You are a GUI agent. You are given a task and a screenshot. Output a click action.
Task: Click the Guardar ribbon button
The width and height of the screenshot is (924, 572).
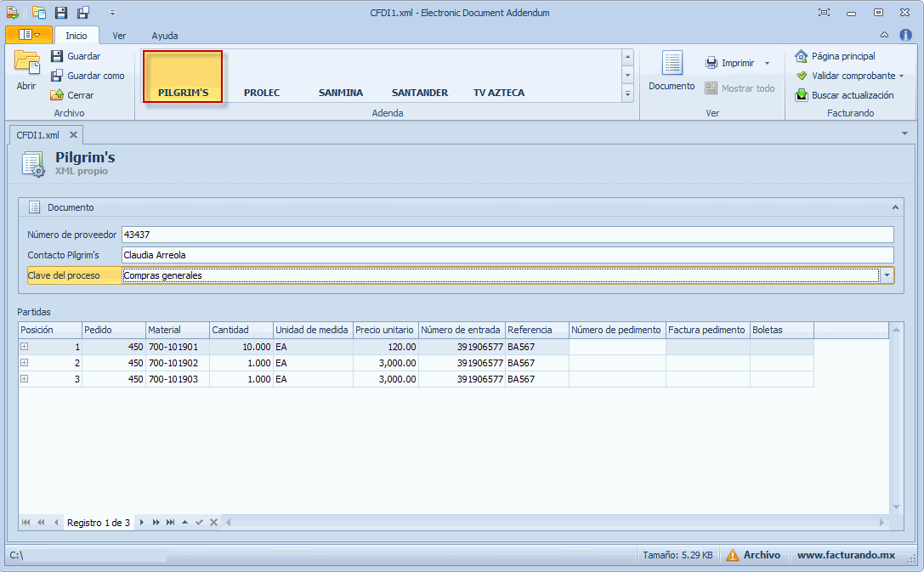click(x=76, y=56)
